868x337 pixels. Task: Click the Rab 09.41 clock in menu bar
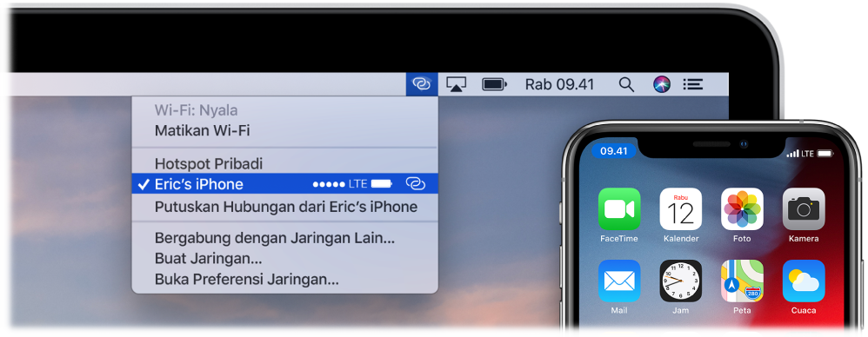559,84
